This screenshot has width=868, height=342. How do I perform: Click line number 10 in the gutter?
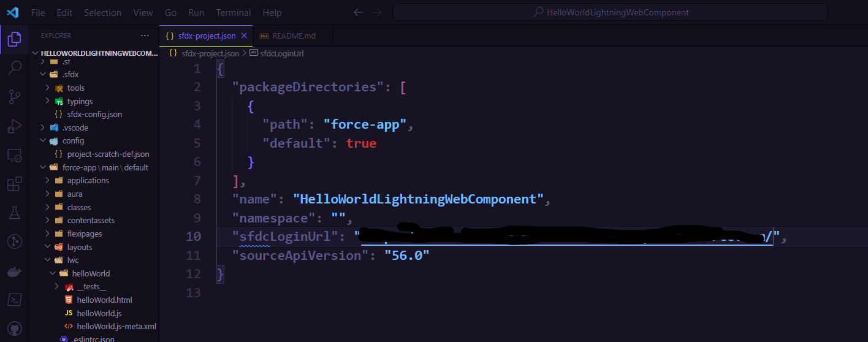tap(193, 237)
